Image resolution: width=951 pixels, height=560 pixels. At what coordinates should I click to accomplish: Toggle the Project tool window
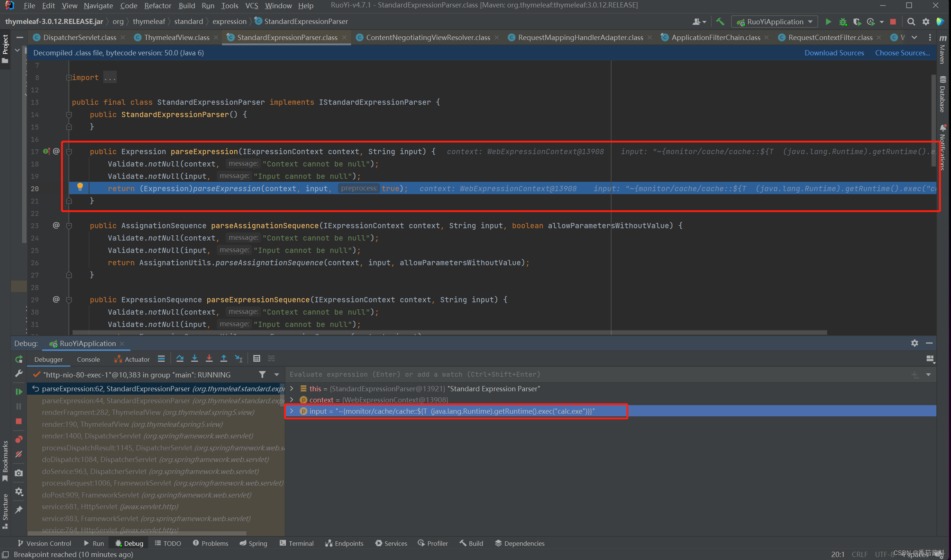pyautogui.click(x=5, y=49)
